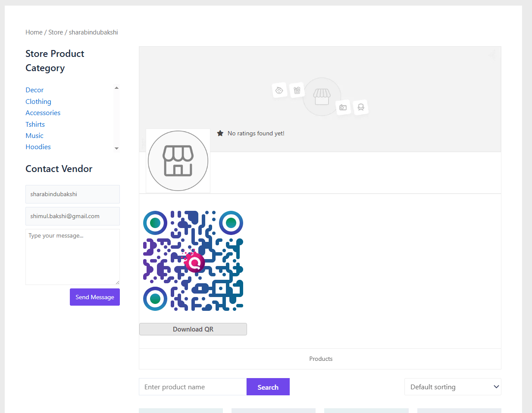
Task: Select the Hoodies category link
Action: (38, 147)
